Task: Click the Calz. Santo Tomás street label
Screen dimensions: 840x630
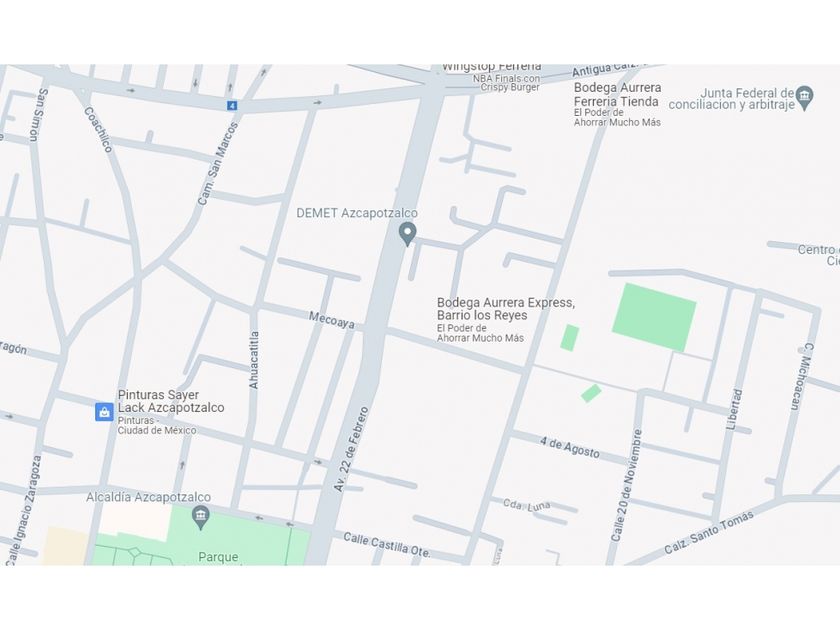Action: pyautogui.click(x=709, y=532)
